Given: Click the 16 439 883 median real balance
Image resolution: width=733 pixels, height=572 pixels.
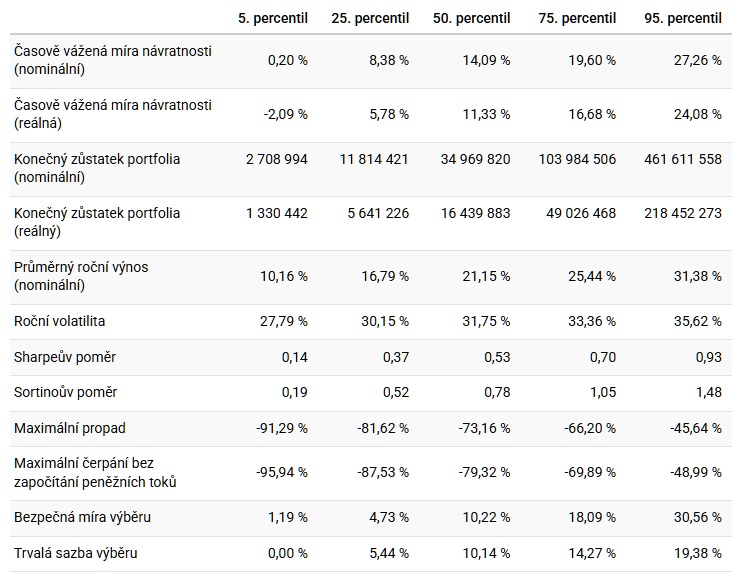Looking at the screenshot, I should tap(475, 213).
